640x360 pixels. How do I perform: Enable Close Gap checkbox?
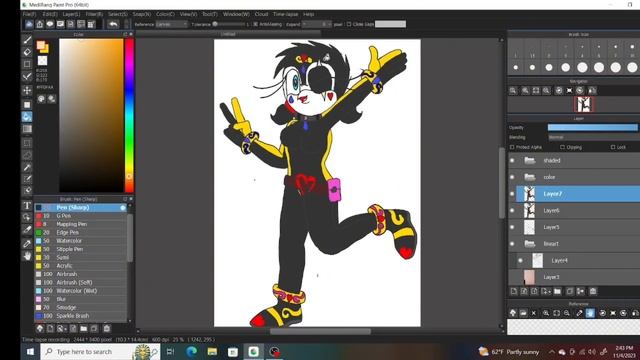[349, 24]
